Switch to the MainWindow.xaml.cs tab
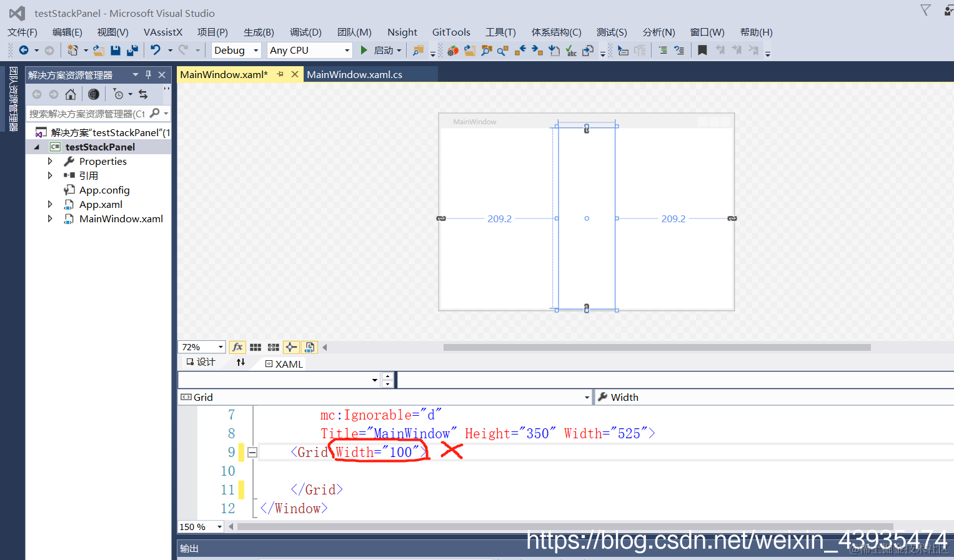Screen dimensions: 954x560 (354, 75)
